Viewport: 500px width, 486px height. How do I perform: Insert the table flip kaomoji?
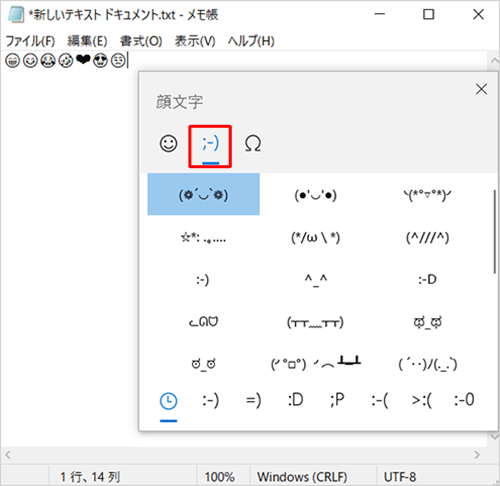315,363
